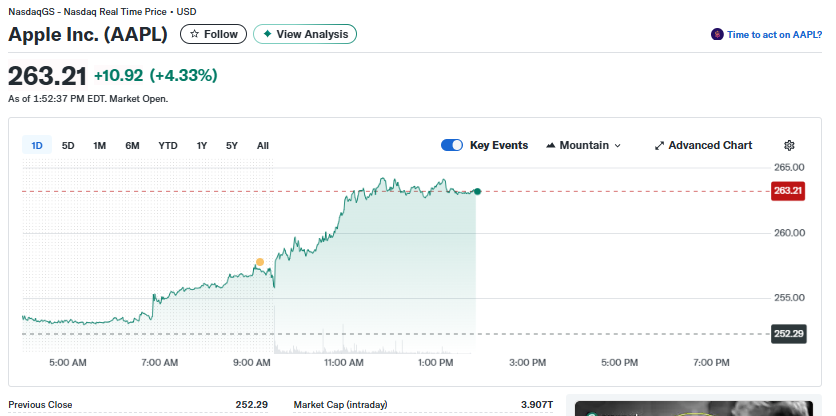Expand the Mountain chart type dropdown
Image resolution: width=836 pixels, height=416 pixels.
(x=617, y=146)
